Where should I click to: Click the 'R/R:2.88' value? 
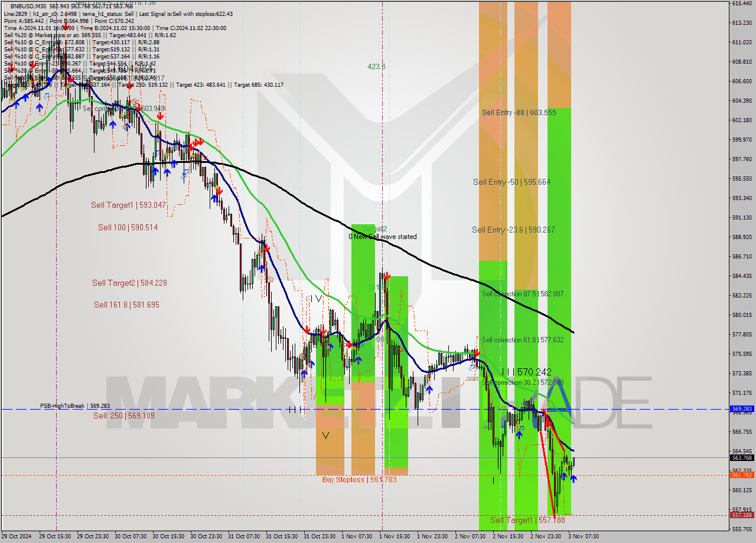tap(148, 42)
